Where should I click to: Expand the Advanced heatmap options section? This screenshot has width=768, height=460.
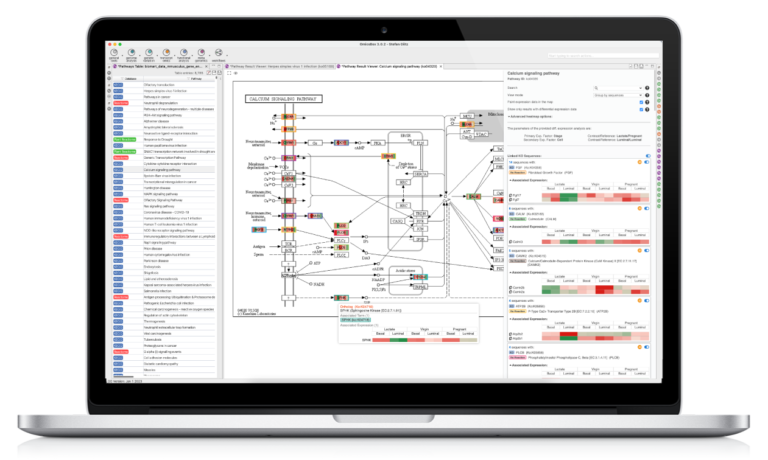[530, 117]
